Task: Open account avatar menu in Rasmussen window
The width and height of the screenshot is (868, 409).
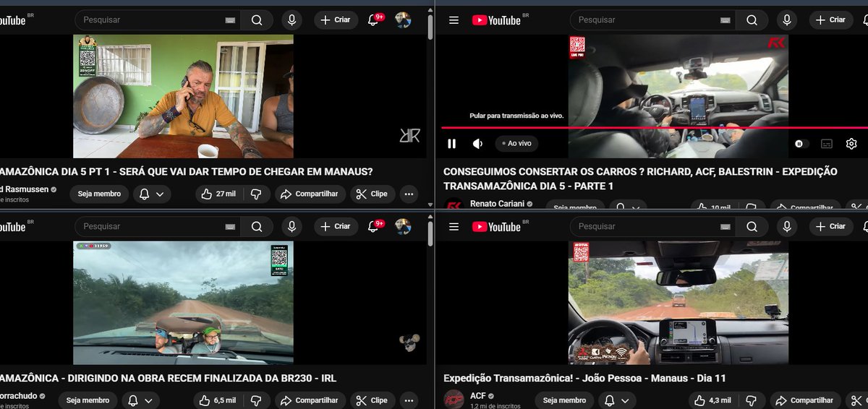Action: point(403,20)
